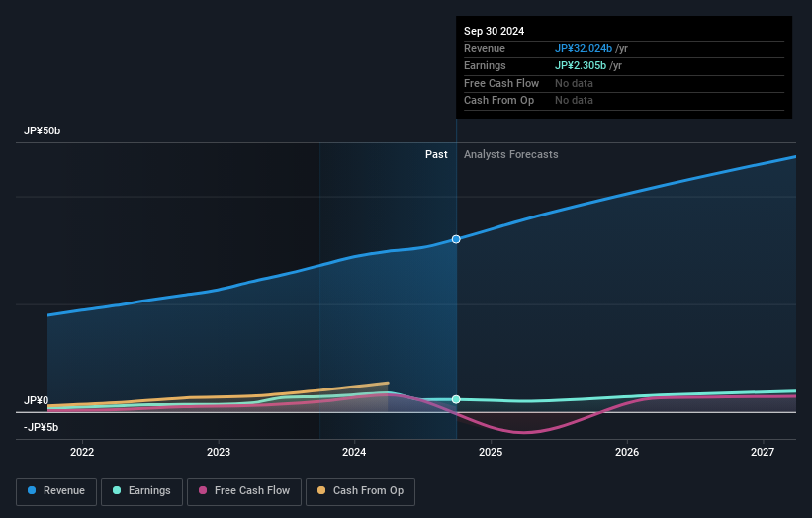Screen dimensions: 812x518
Task: Select the Revenue data point marker
Action: 456,239
